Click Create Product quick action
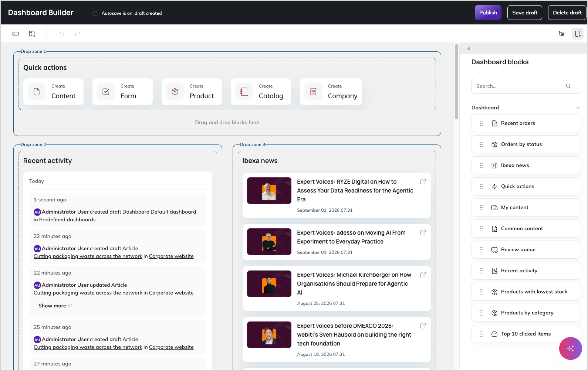The width and height of the screenshot is (588, 371). tap(192, 92)
